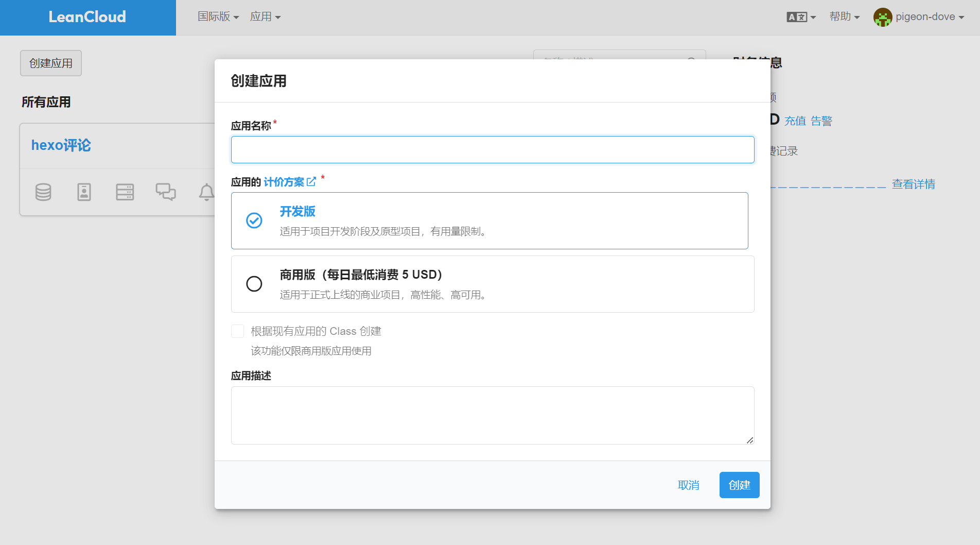The image size is (980, 545).
Task: Focus the 应用描述 text area
Action: (493, 416)
